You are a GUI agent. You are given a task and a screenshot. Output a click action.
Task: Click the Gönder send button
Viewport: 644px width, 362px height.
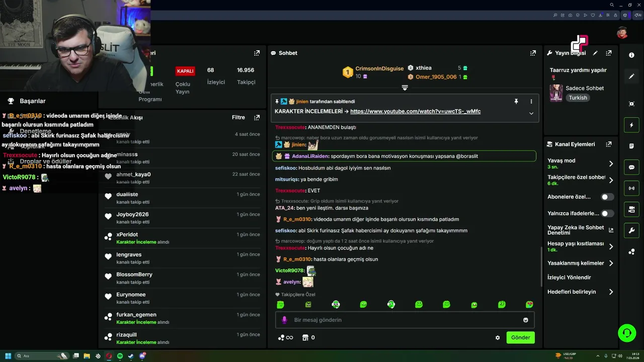click(x=520, y=338)
